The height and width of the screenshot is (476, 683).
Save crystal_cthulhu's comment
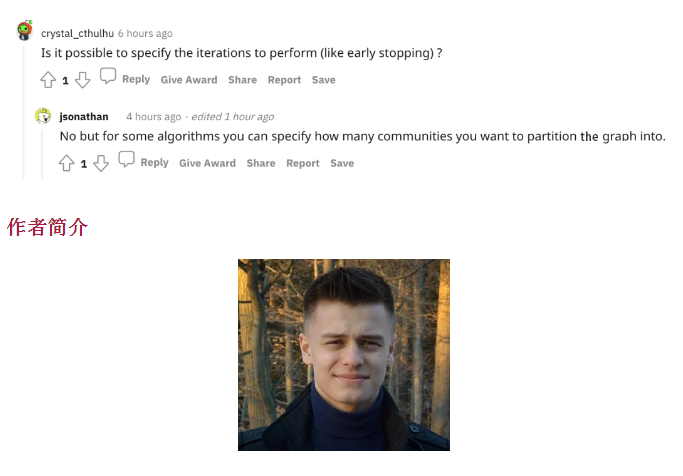[324, 80]
